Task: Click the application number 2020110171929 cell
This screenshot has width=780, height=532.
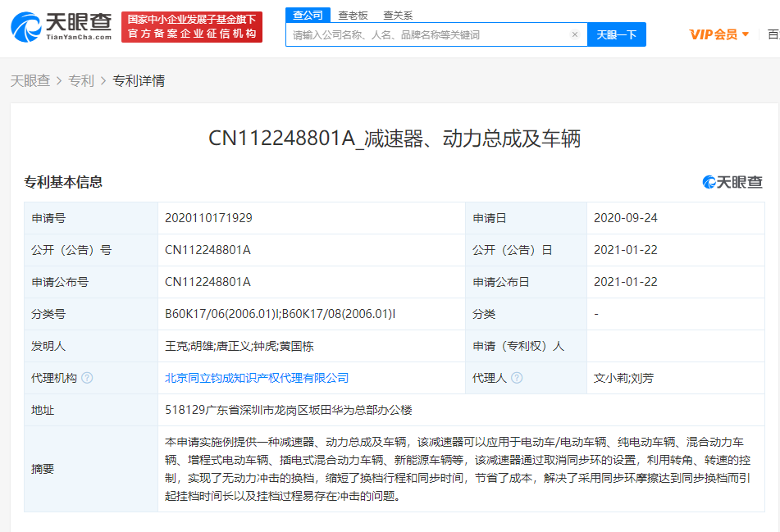Action: (208, 218)
